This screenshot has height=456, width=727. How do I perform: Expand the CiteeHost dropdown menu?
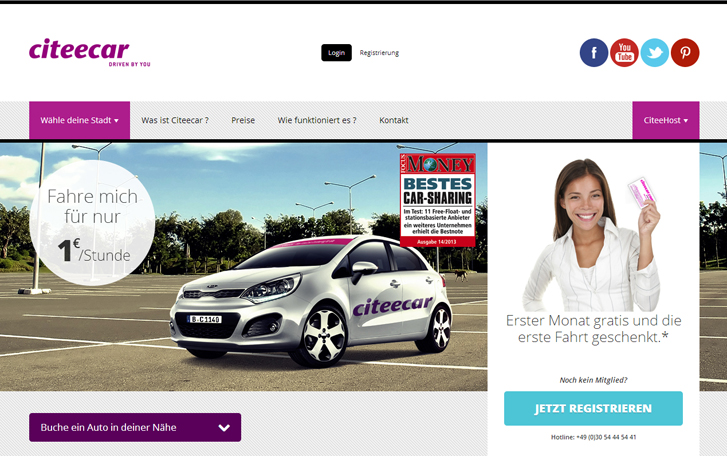666,120
